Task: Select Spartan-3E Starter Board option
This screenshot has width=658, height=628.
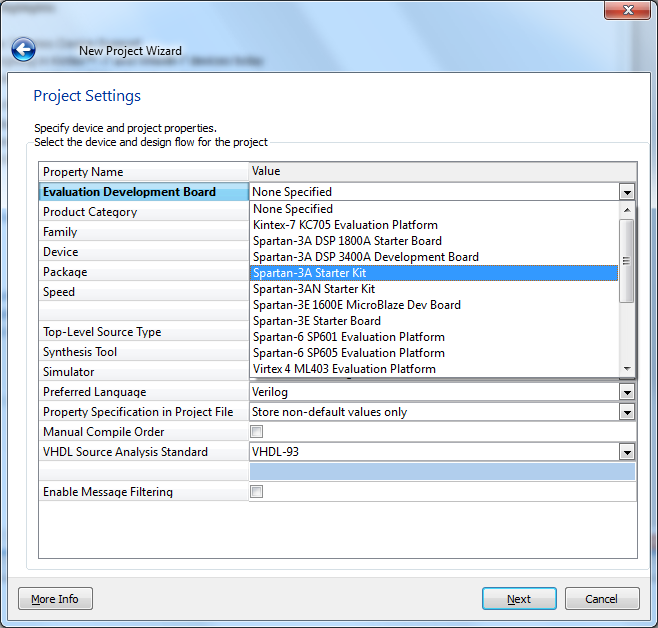Action: pos(434,321)
